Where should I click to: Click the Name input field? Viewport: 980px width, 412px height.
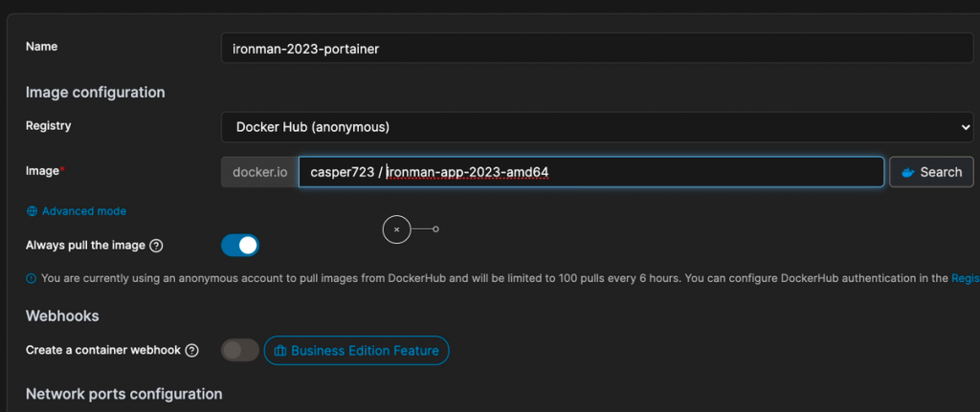pyautogui.click(x=597, y=48)
